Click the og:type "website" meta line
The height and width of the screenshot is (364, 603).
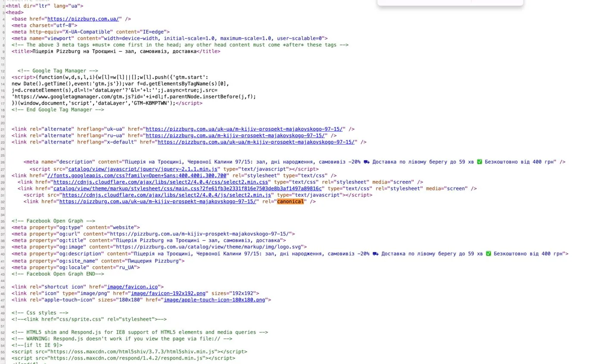pos(76,227)
